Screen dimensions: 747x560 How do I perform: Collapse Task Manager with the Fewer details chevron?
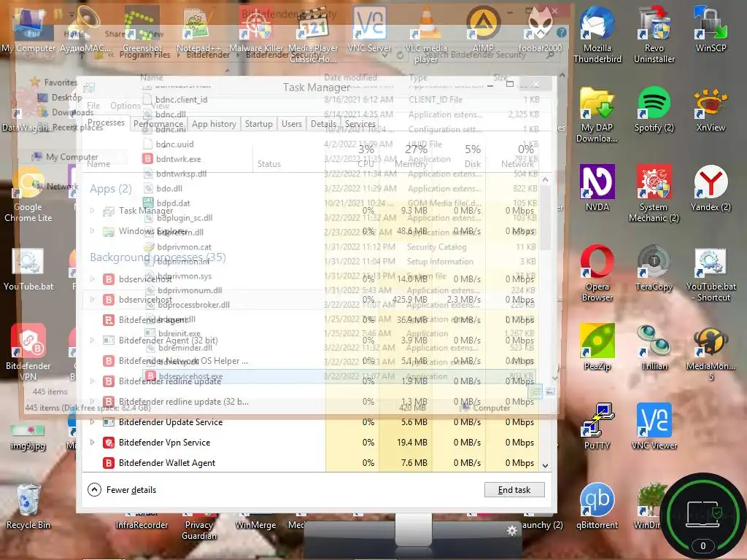(94, 489)
